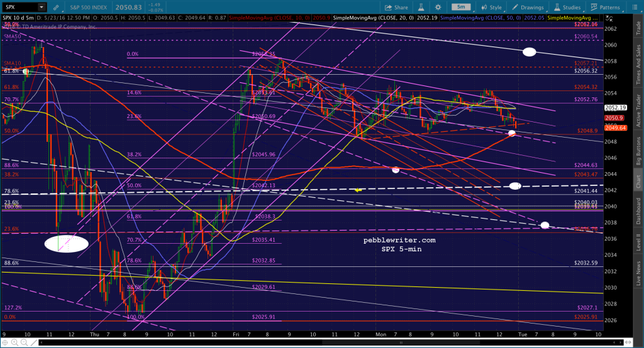
Task: Click the $2041.44 level label
Action: [586, 191]
